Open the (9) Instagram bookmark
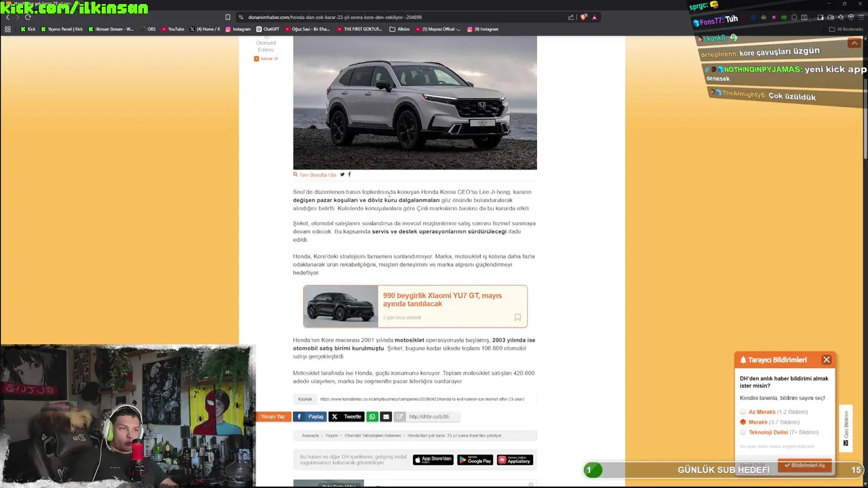Viewport: 868px width, 488px height. (483, 29)
